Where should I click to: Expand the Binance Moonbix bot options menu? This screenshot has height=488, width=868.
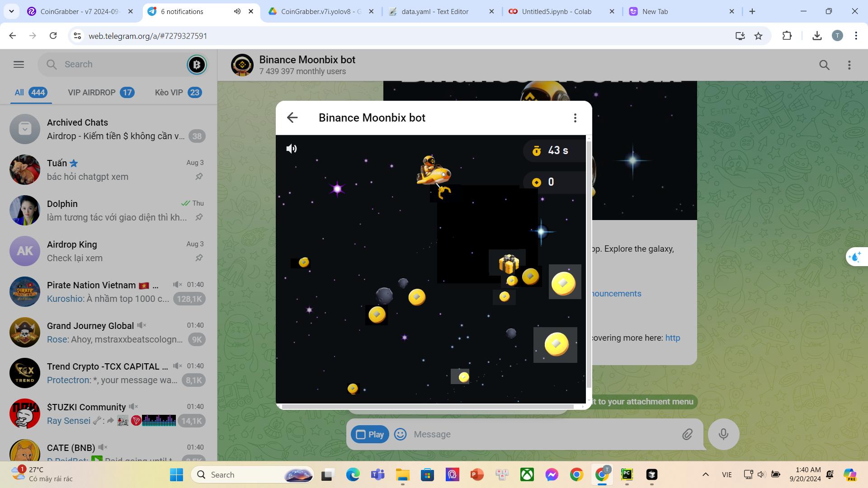575,117
